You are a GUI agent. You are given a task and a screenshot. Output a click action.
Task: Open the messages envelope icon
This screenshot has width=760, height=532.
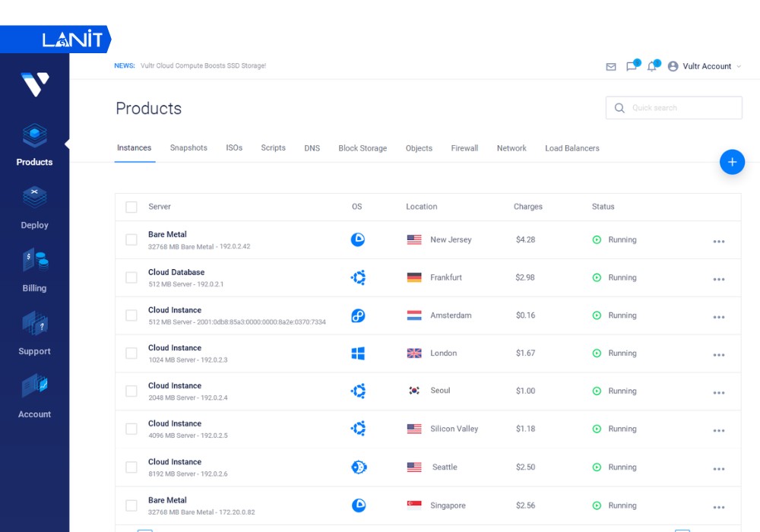611,66
